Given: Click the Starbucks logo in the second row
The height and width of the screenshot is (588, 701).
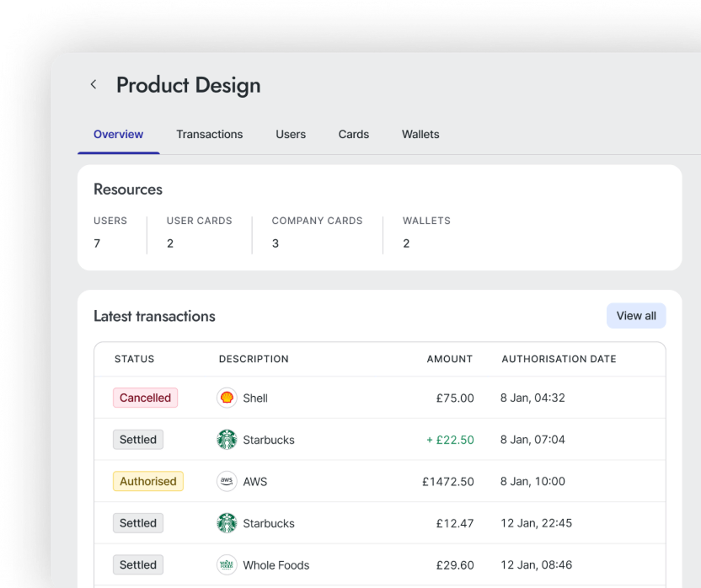Looking at the screenshot, I should point(227,440).
